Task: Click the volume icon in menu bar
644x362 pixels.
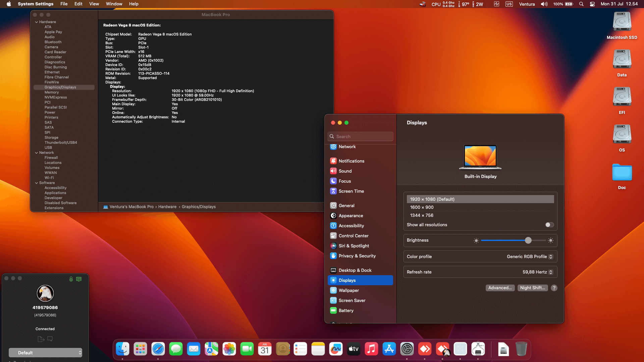Action: (x=544, y=4)
